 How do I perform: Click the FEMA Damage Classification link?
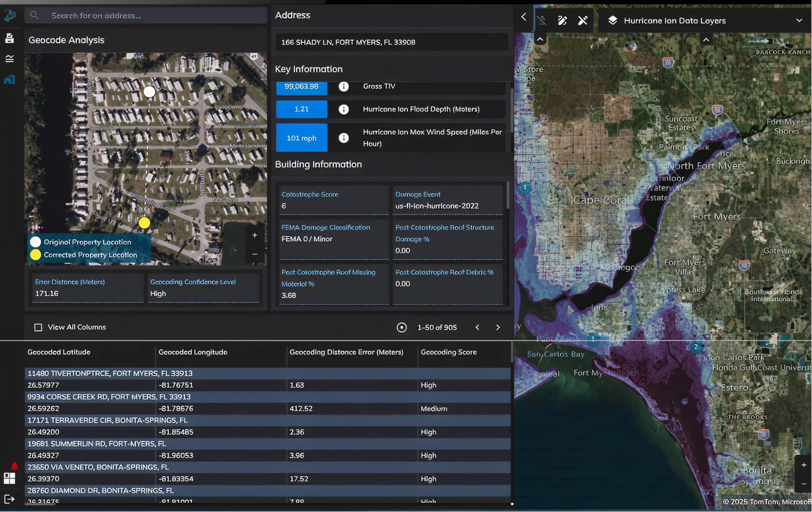point(326,227)
